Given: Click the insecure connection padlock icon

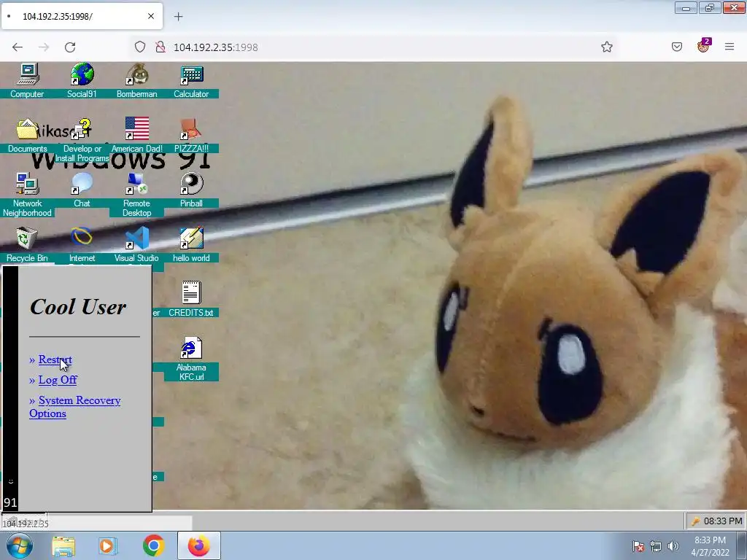Looking at the screenshot, I should tap(160, 47).
